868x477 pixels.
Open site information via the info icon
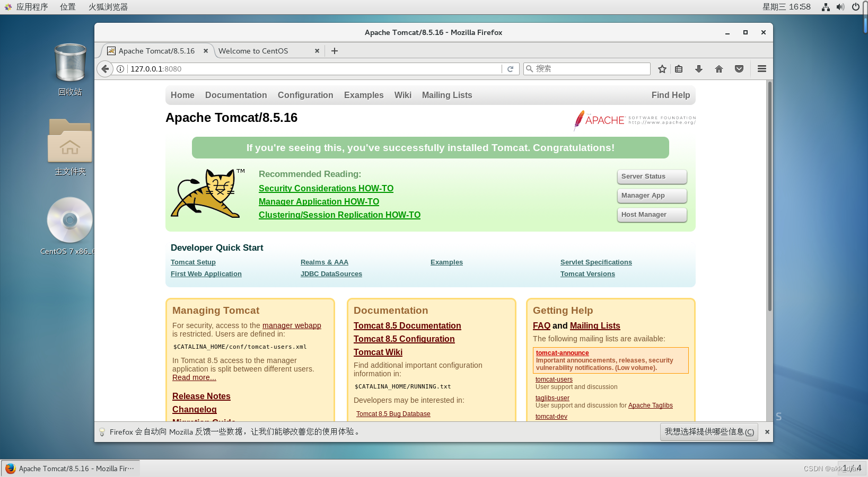click(120, 68)
